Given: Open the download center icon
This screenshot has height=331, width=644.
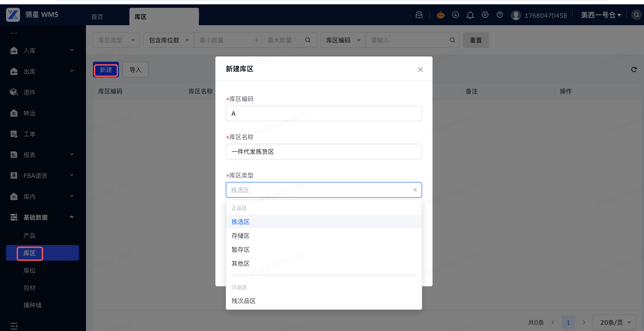Looking at the screenshot, I should [456, 15].
